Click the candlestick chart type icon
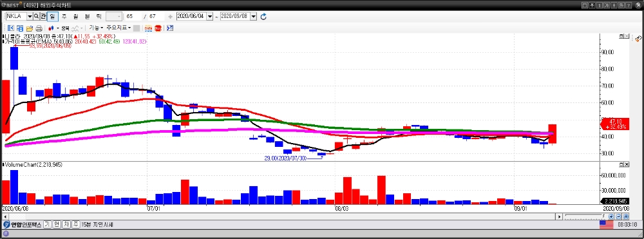This screenshot has width=644, height=239. [x=51, y=28]
